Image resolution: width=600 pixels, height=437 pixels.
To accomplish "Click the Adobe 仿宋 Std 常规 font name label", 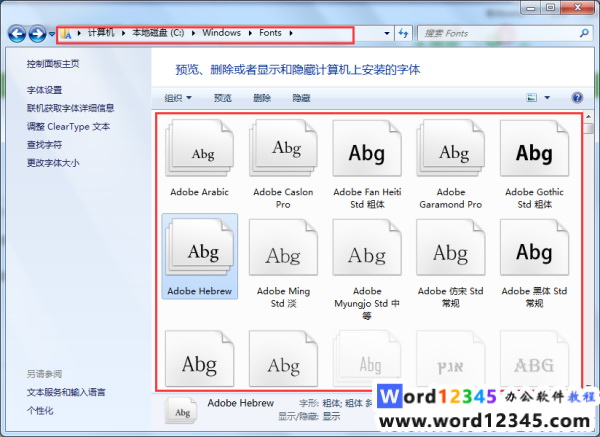I will point(451,297).
